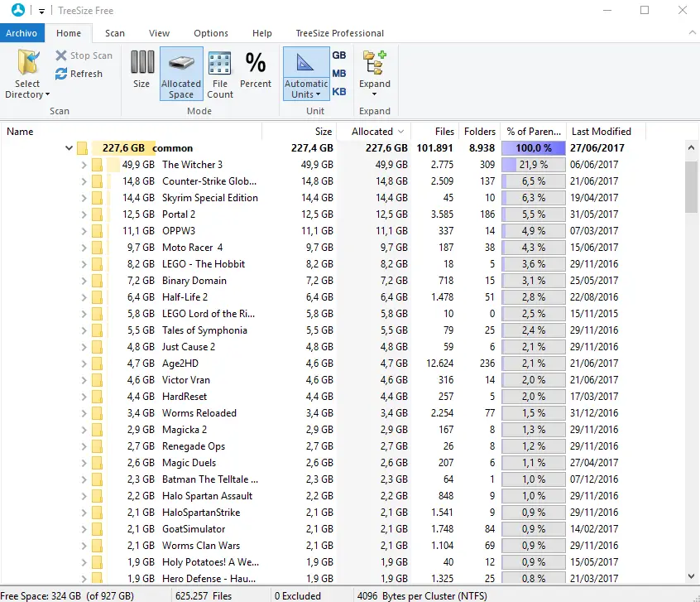
Task: Click the Select Directory folder icon
Action: coord(28,63)
